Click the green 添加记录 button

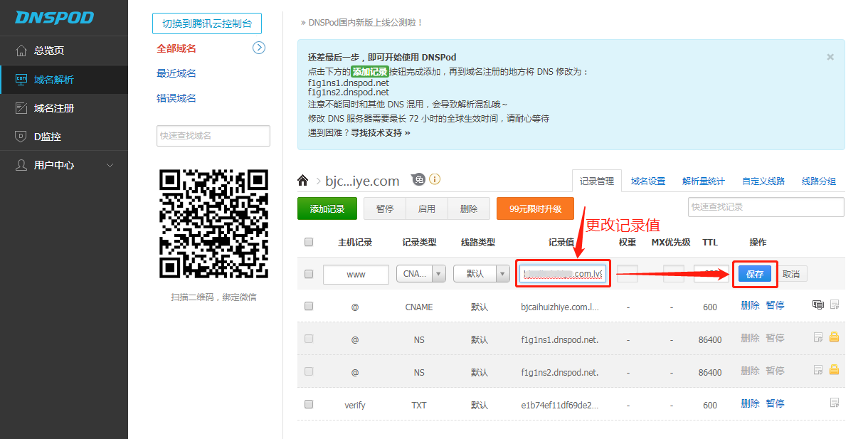[x=327, y=208]
